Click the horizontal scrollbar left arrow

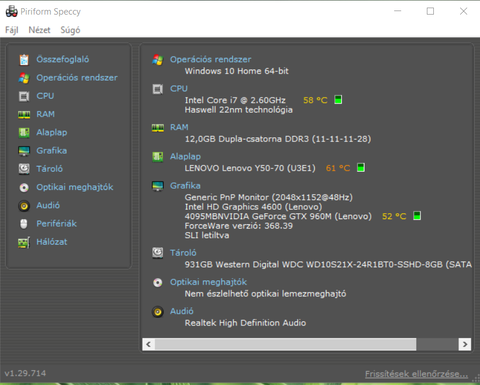click(149, 344)
